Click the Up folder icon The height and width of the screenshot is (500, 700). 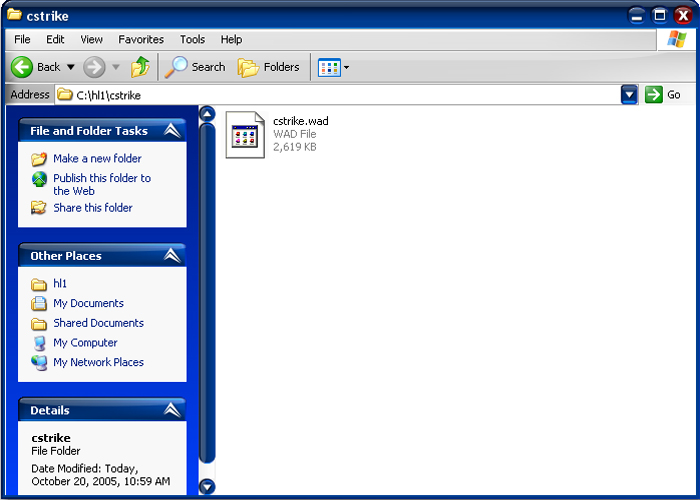click(140, 67)
